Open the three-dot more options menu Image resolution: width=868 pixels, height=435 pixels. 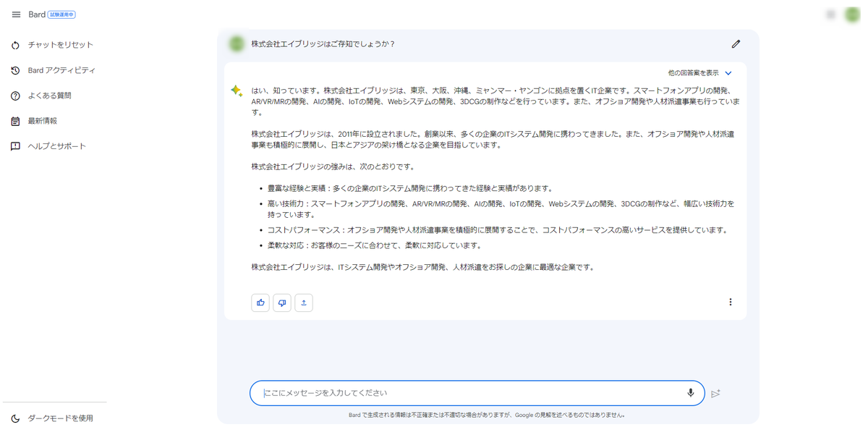731,302
